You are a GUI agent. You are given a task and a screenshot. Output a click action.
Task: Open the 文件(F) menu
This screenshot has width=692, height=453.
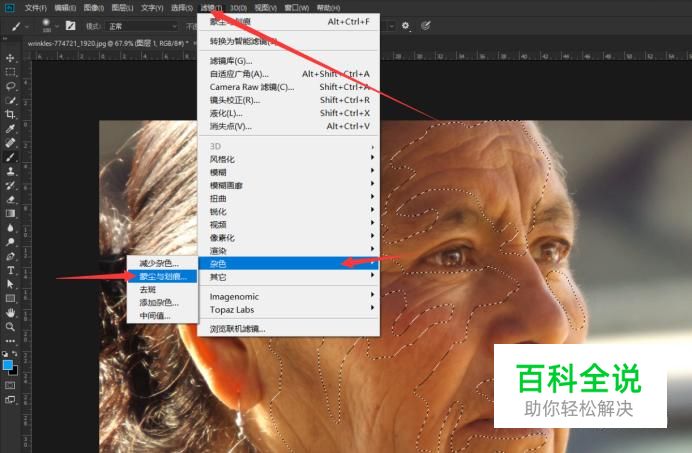(x=36, y=8)
